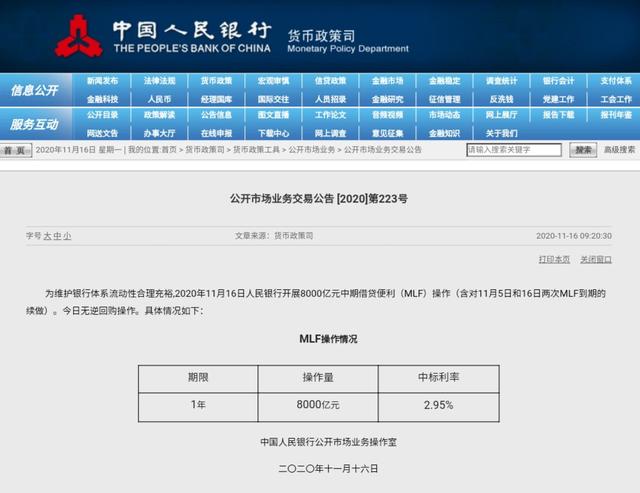Open the 金融研究 menu item
This screenshot has width=640, height=493.
[387, 99]
